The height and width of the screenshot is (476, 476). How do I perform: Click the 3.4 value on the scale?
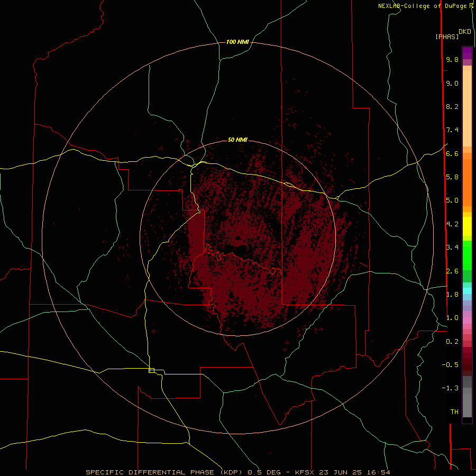click(452, 248)
